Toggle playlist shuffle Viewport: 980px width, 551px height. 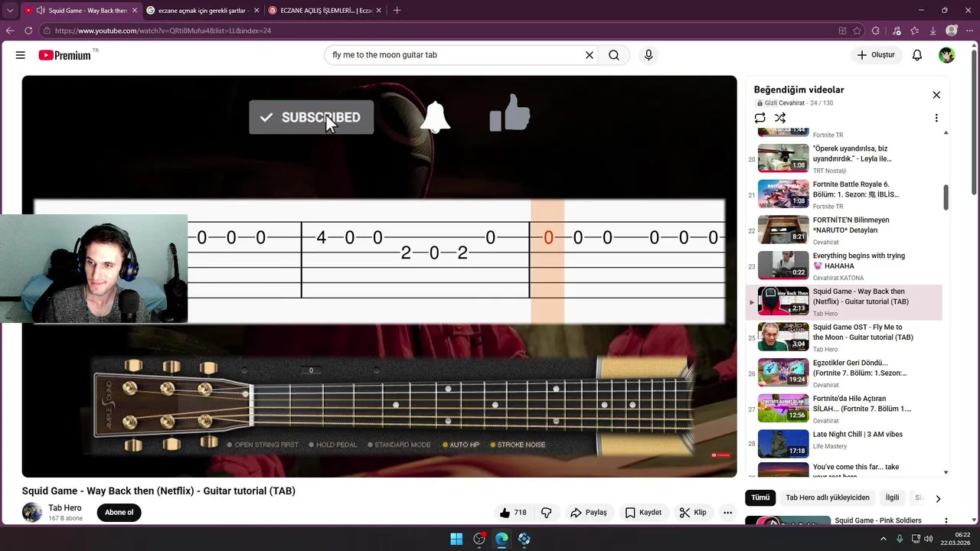pyautogui.click(x=780, y=118)
